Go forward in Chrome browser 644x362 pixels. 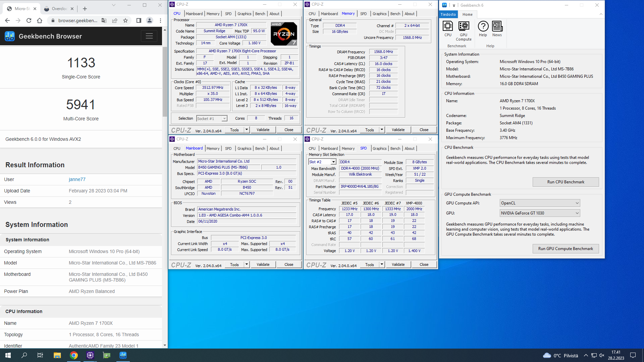click(x=18, y=20)
